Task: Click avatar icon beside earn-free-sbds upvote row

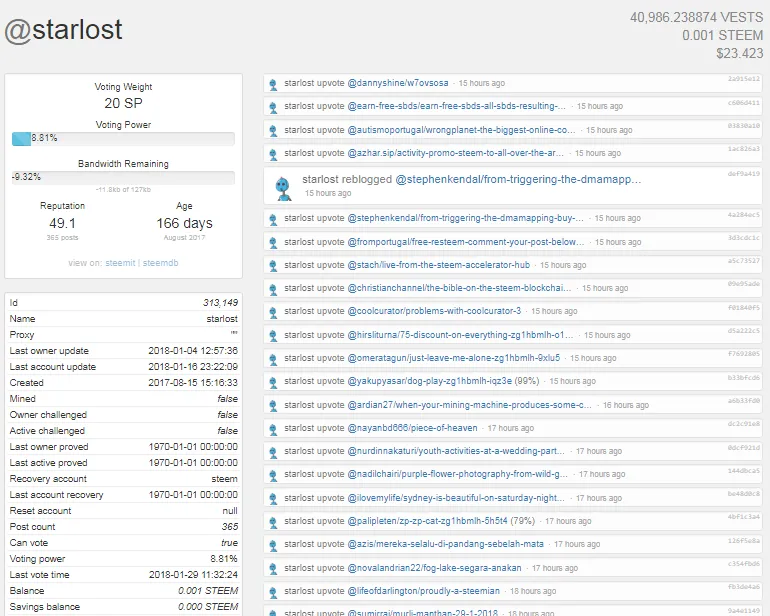Action: coord(273,108)
